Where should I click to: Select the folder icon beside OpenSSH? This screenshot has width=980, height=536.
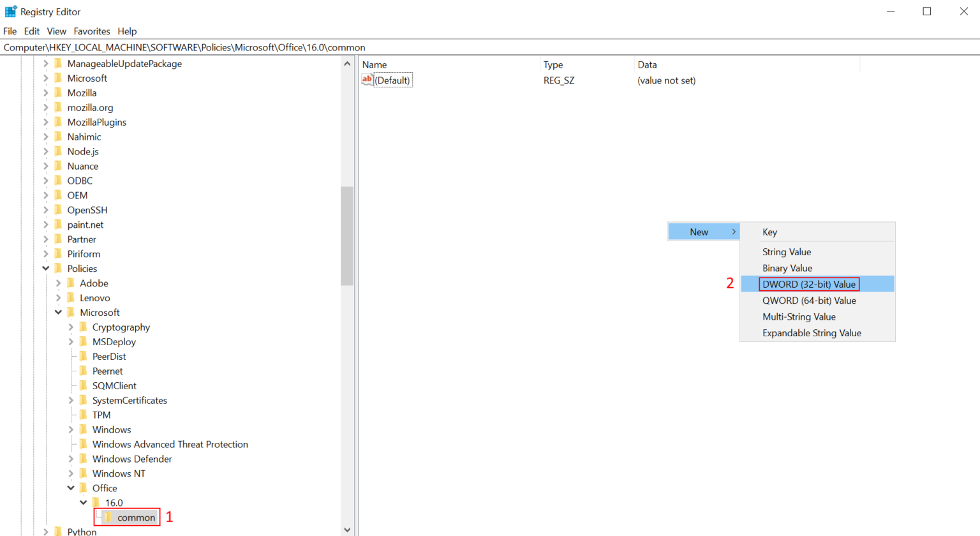pos(59,210)
